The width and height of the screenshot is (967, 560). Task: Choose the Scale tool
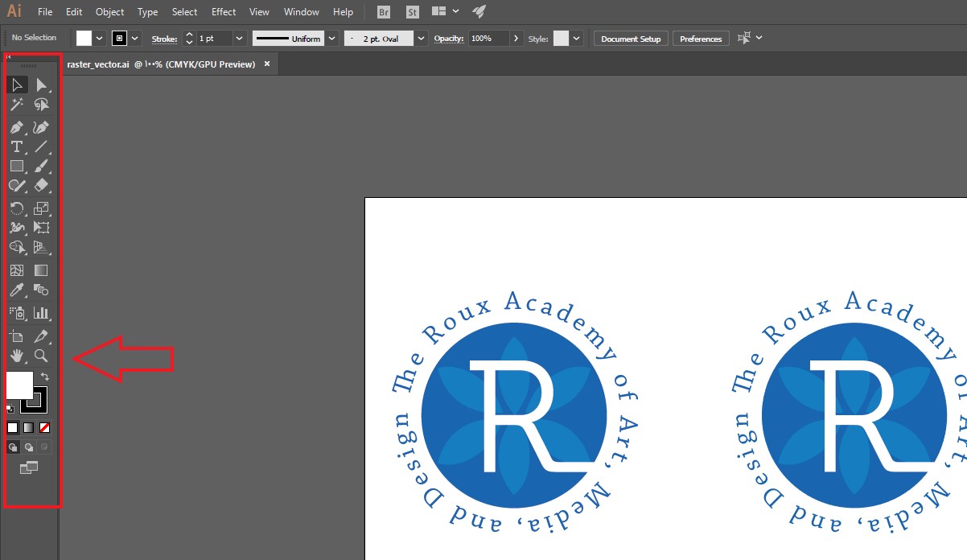pyautogui.click(x=42, y=208)
